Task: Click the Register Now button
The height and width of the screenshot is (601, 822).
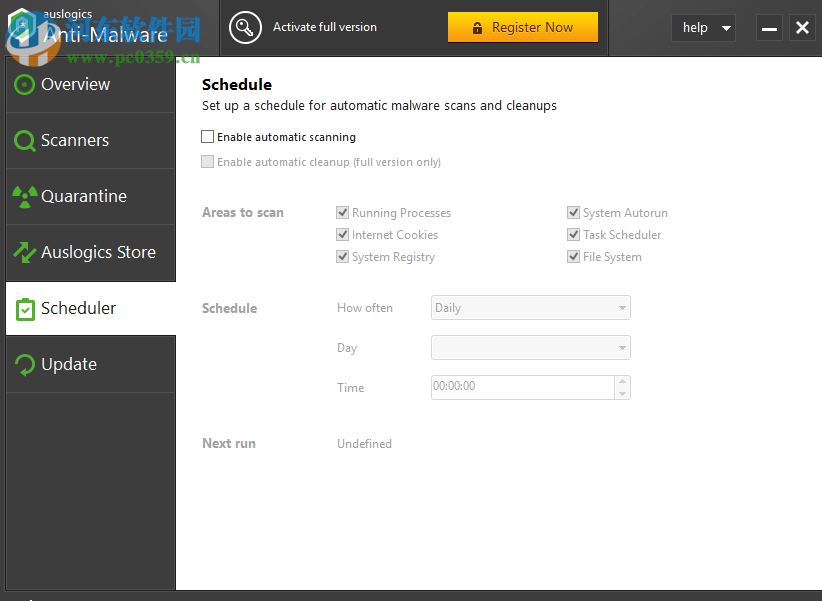Action: pyautogui.click(x=523, y=27)
